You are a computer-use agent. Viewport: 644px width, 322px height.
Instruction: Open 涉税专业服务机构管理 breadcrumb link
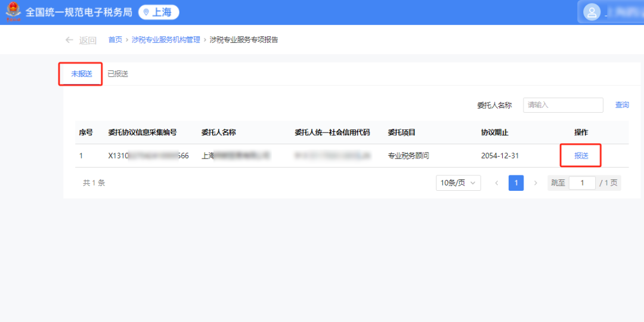pos(166,40)
